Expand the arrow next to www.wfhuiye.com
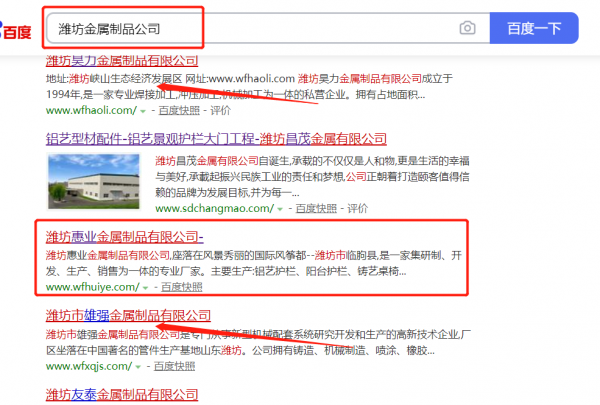This screenshot has width=600, height=405. (x=144, y=286)
